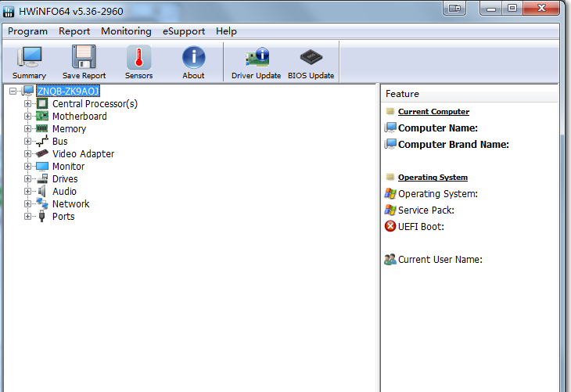571x392 pixels.
Task: Collapse the ZNQB-ZK9AOJ root node
Action: click(13, 91)
